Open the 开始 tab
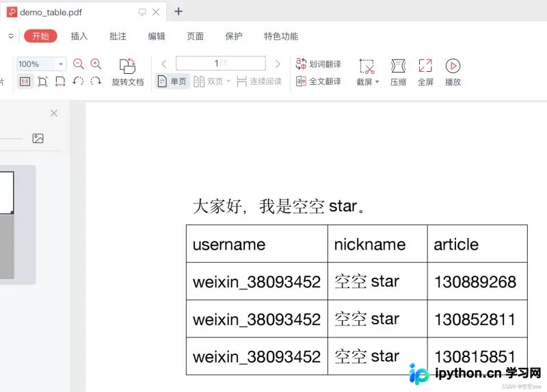 (x=40, y=36)
